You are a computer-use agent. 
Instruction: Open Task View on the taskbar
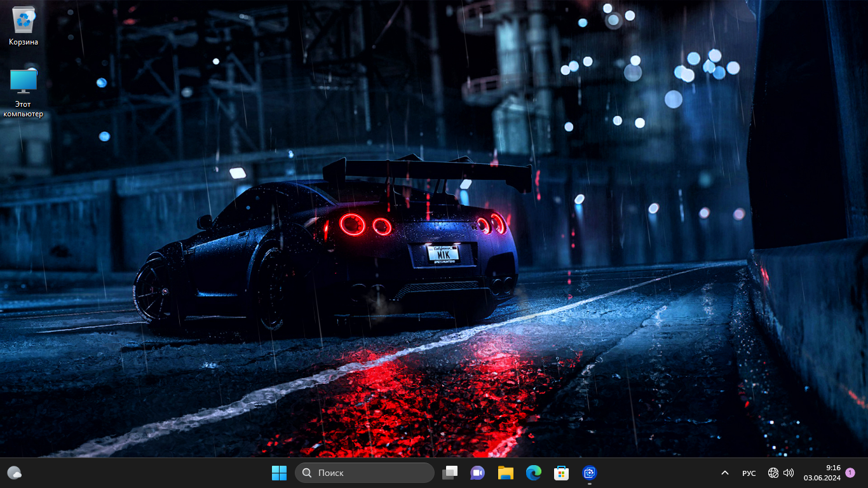(450, 473)
